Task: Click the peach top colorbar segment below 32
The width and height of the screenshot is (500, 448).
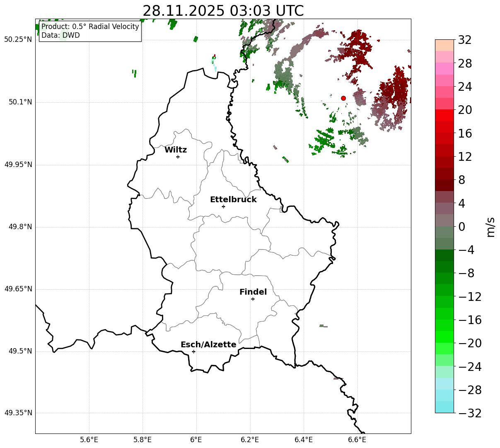Action: click(x=444, y=46)
